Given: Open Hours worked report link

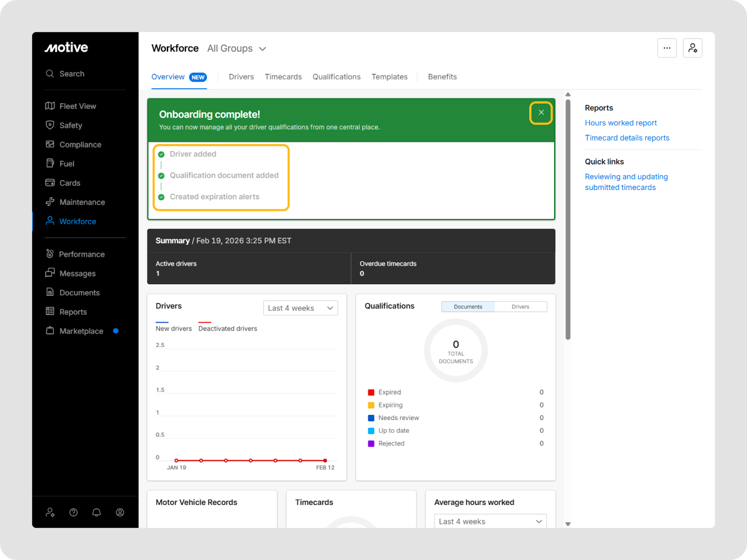Looking at the screenshot, I should (620, 123).
